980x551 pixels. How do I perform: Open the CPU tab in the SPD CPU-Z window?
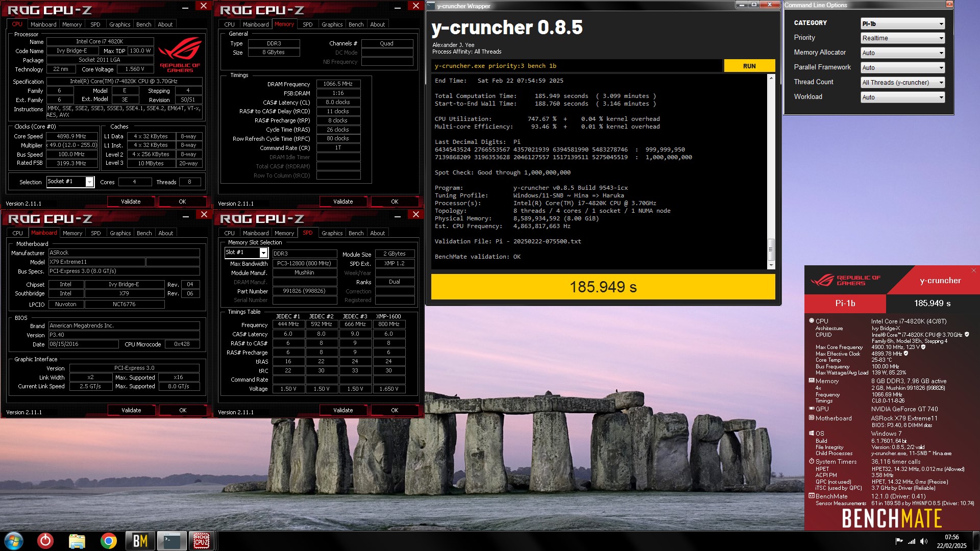pyautogui.click(x=230, y=233)
